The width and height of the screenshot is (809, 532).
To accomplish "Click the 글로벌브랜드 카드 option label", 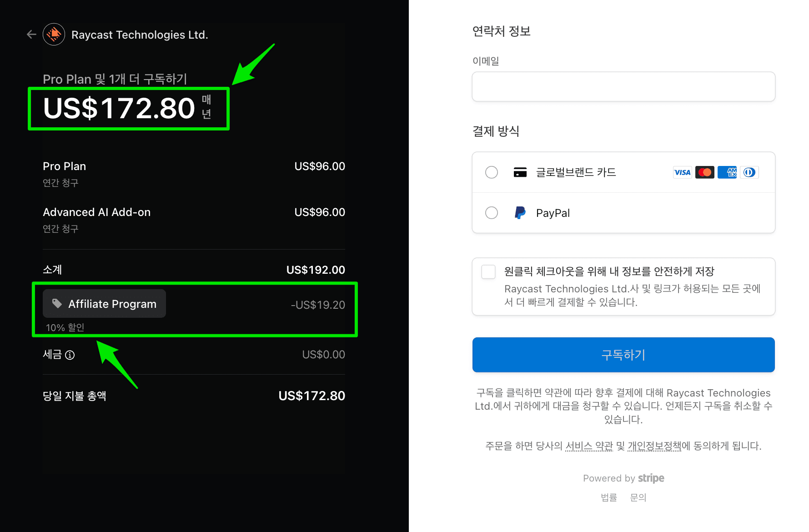I will coord(576,172).
